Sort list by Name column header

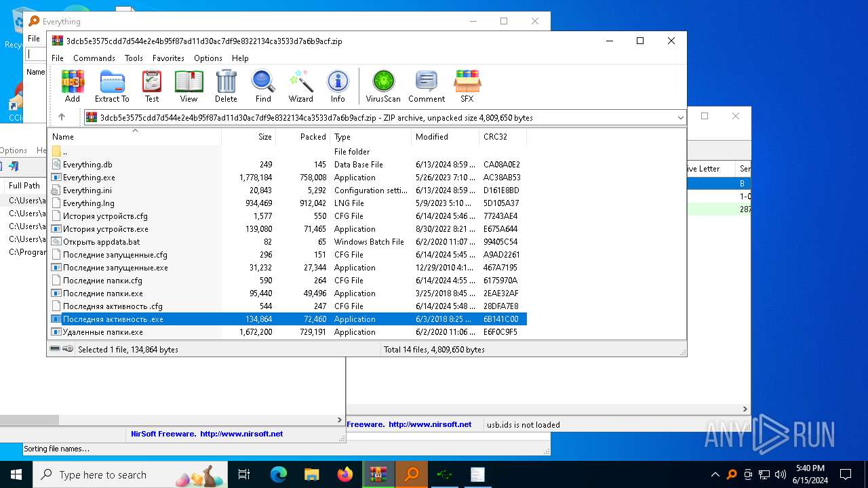[134, 137]
